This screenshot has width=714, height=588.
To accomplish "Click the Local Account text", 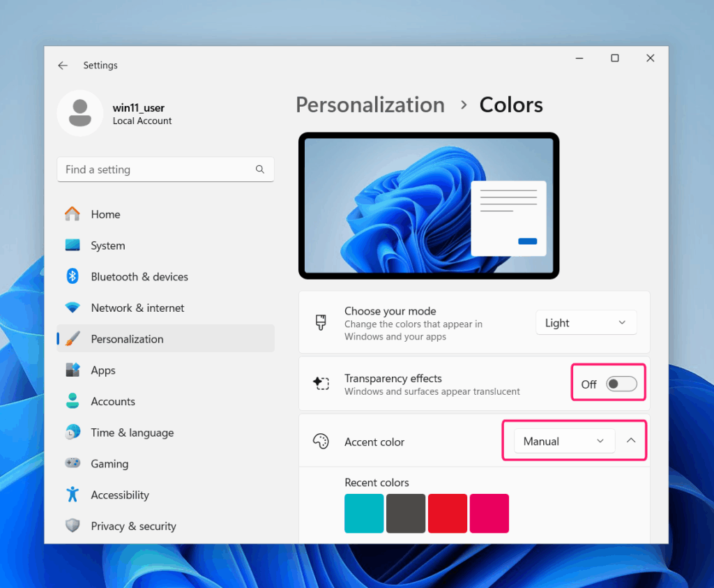I will tap(142, 121).
